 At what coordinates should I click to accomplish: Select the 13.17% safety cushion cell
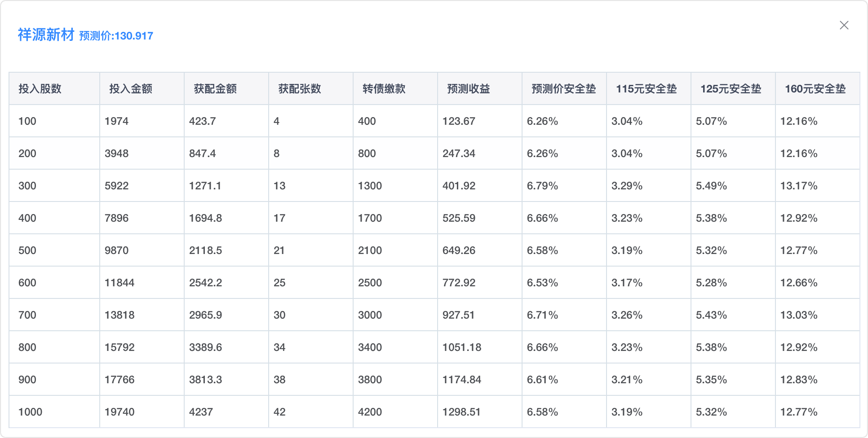(x=798, y=186)
